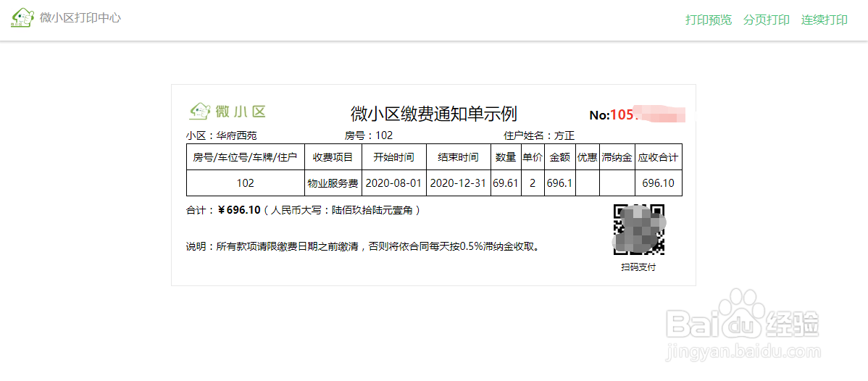The height and width of the screenshot is (381, 868).
Task: Select the 房号：102 text above the table
Action: [x=369, y=135]
